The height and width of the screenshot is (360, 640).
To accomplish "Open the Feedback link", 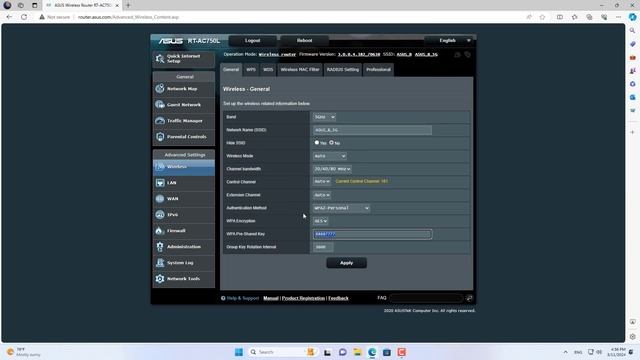I will (338, 298).
